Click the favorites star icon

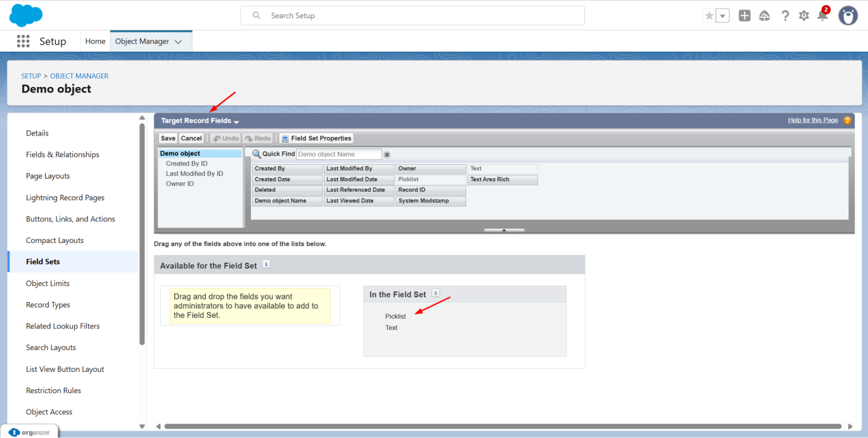709,16
